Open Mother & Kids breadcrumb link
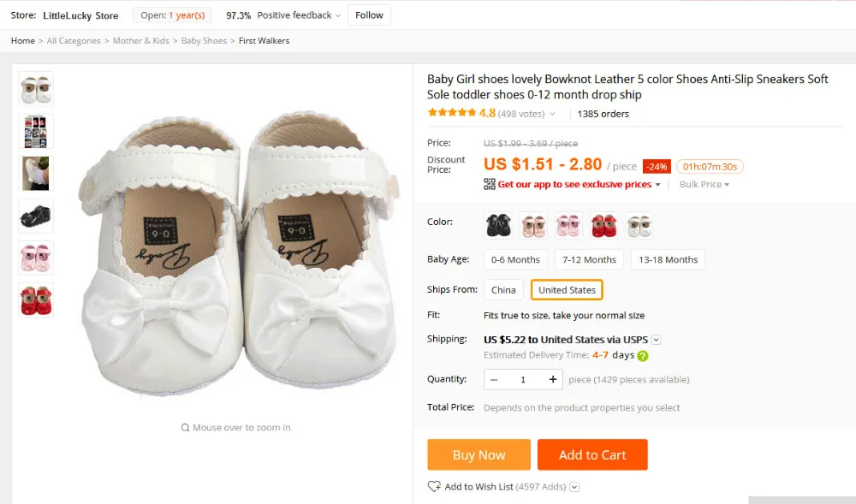856x504 pixels. click(x=141, y=41)
